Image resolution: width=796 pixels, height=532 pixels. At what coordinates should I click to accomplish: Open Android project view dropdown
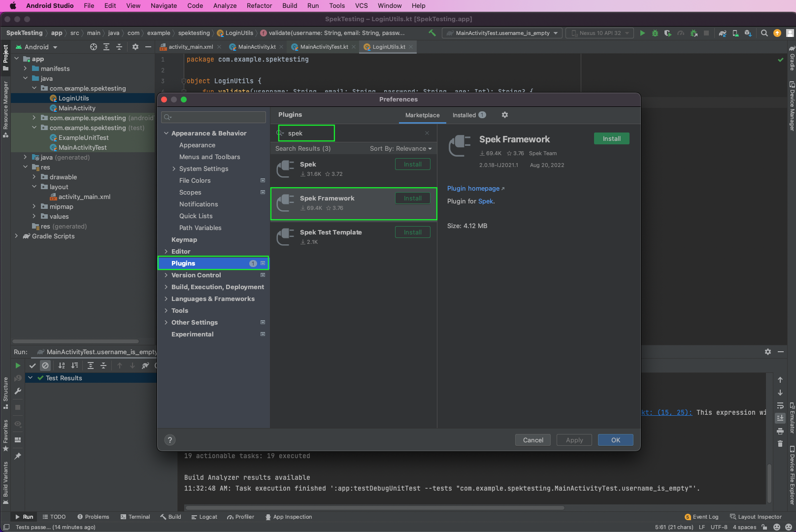click(x=36, y=47)
